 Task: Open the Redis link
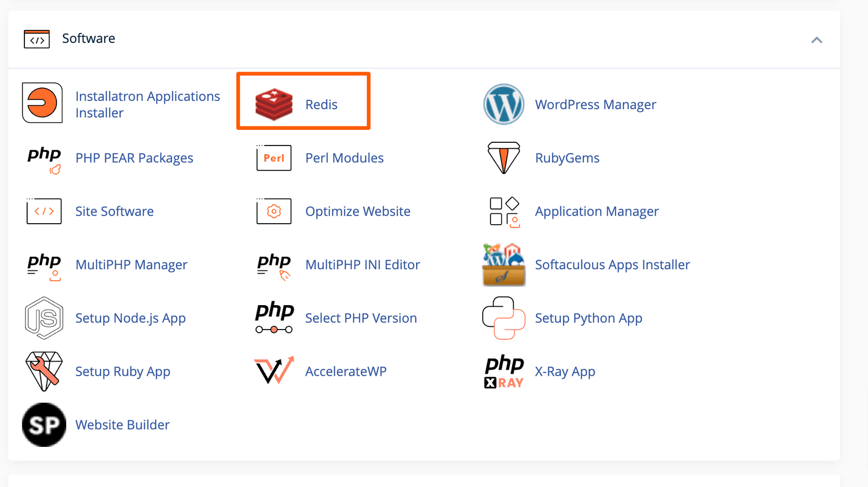coord(321,104)
